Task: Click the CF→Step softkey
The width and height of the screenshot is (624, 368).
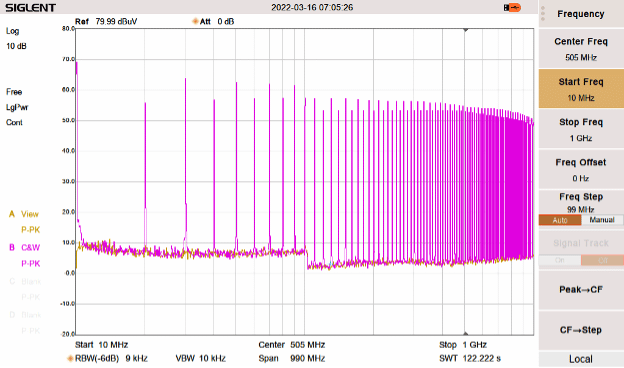Action: 581,330
